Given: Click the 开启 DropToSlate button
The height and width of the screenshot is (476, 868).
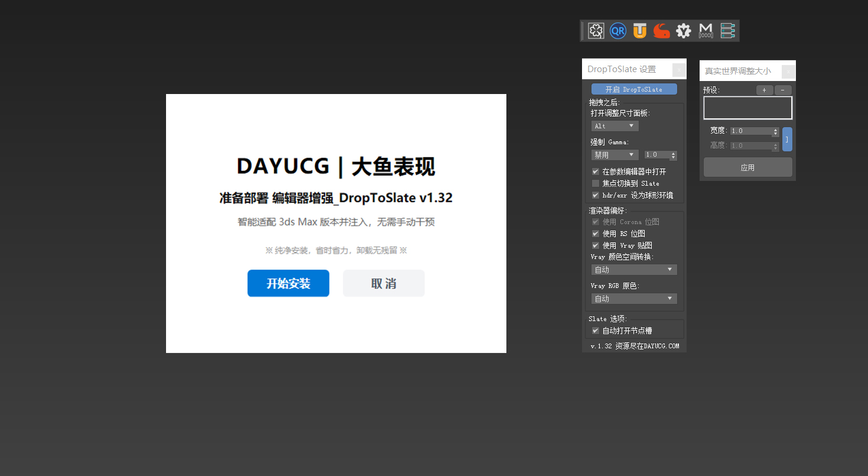Looking at the screenshot, I should click(x=634, y=89).
